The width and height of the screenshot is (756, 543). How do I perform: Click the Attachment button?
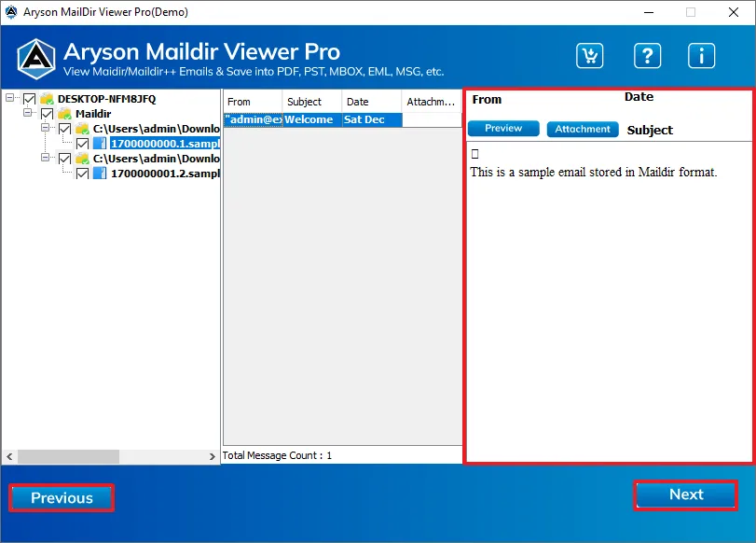click(x=583, y=130)
